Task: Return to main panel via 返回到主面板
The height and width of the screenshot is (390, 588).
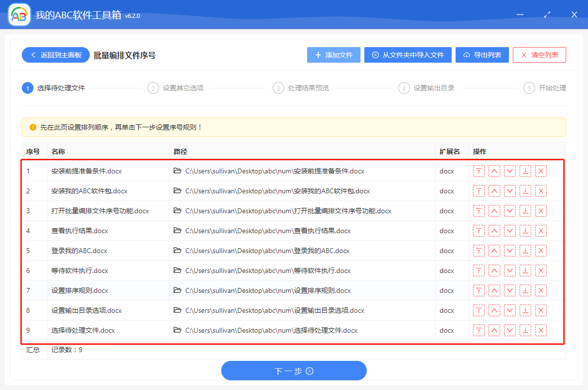Action: point(55,55)
